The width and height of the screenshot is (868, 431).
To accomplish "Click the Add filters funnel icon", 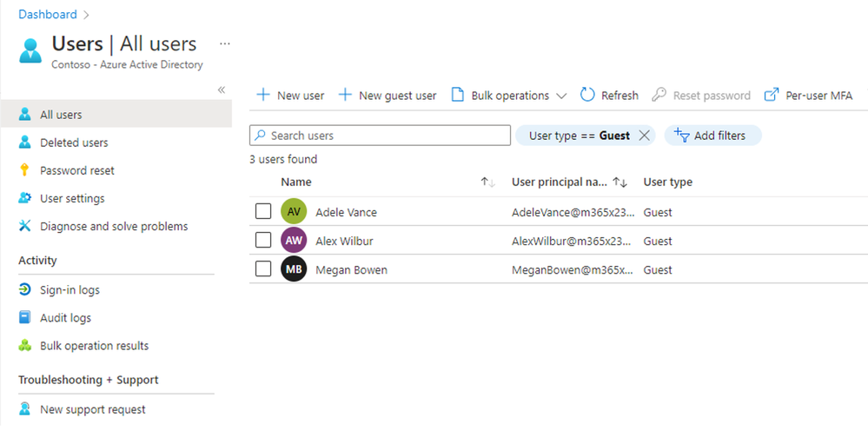I will [x=681, y=135].
